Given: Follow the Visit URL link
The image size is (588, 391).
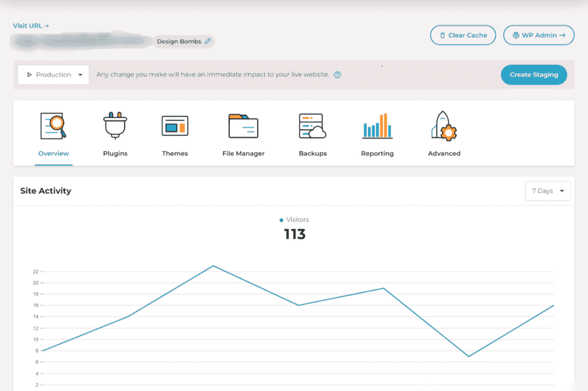Looking at the screenshot, I should [31, 25].
